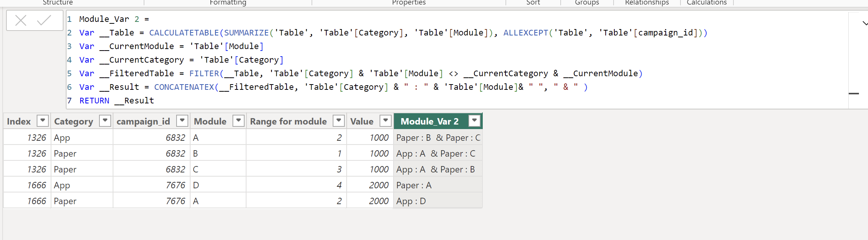Open the Module_Var 2 column filter dropdown
Image resolution: width=868 pixels, height=240 pixels.
pos(474,121)
